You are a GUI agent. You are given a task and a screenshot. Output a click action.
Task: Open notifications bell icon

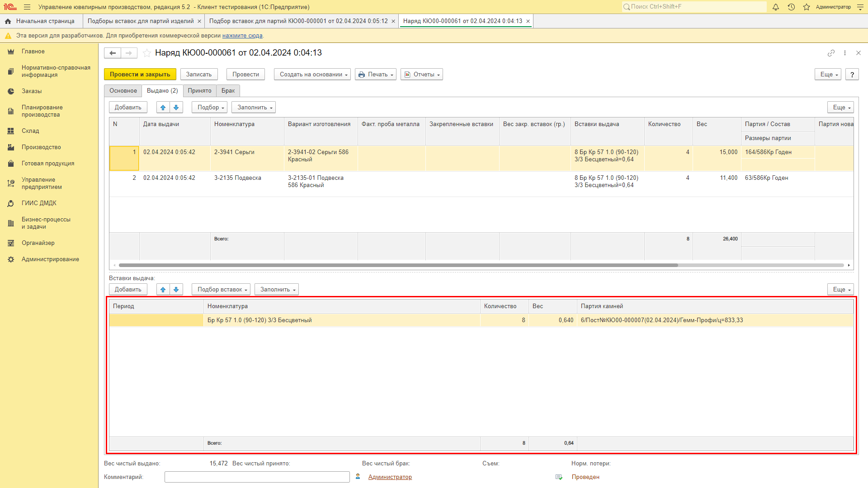(776, 7)
